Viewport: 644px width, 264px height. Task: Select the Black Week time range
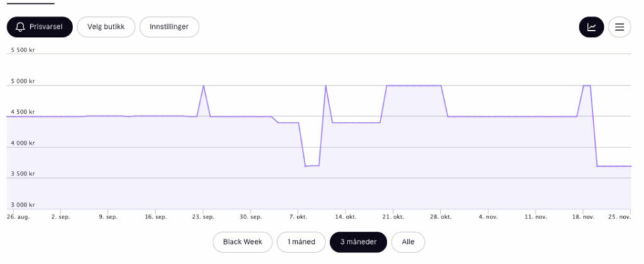243,242
